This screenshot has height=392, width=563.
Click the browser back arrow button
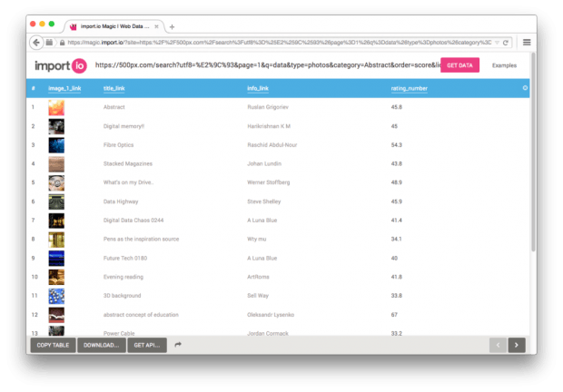pyautogui.click(x=36, y=43)
